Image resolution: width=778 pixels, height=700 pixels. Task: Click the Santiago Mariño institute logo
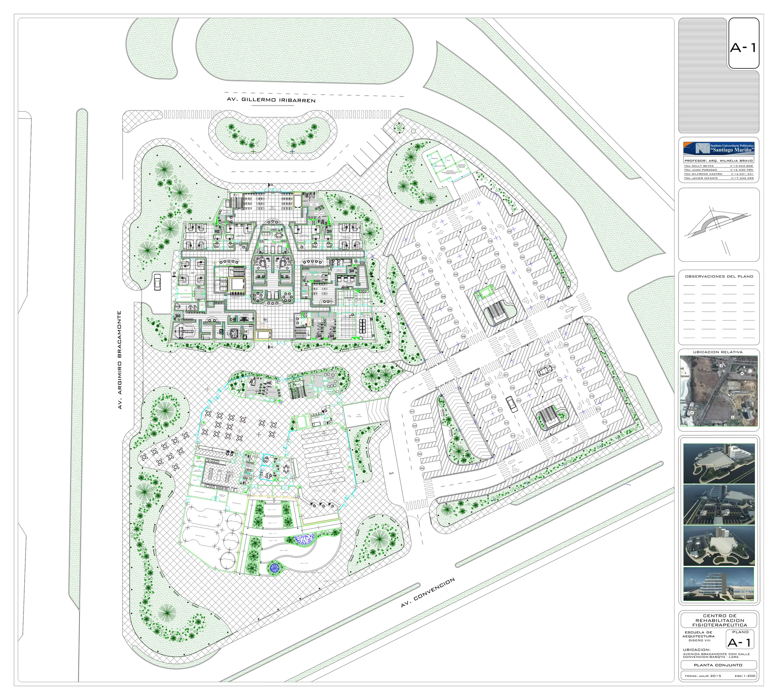click(x=719, y=148)
